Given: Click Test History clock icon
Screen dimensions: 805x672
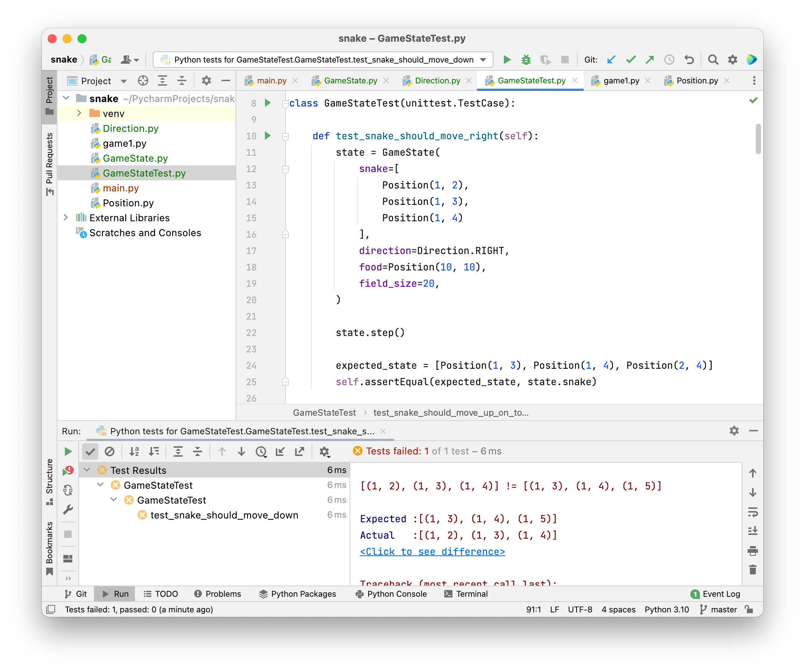Looking at the screenshot, I should (261, 451).
